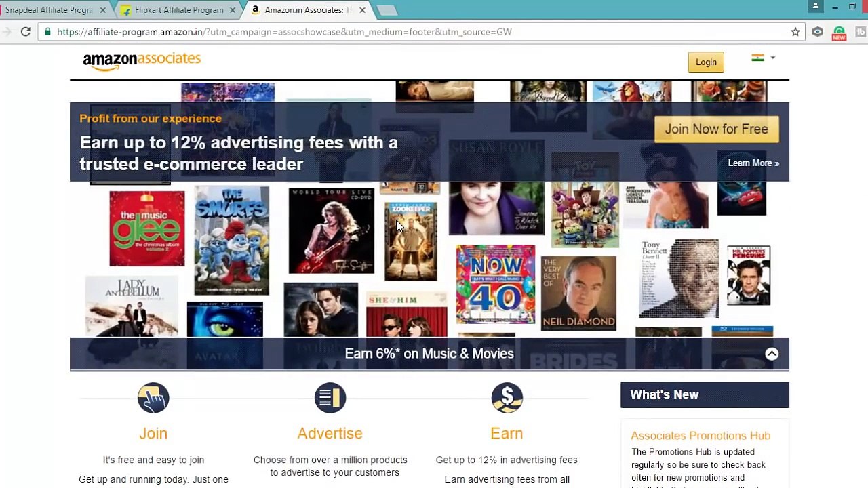Switch to the Flipkart Affiliate Program tab
The width and height of the screenshot is (868, 488).
179,10
